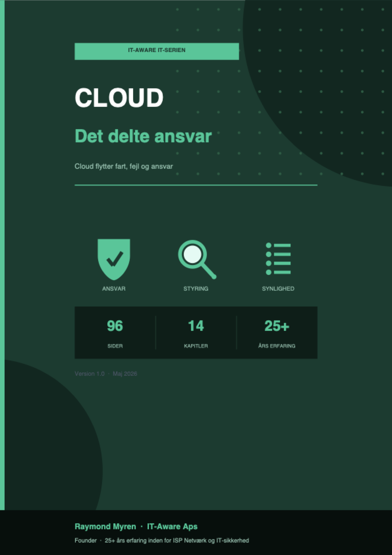Image resolution: width=392 pixels, height=555 pixels.
Task: Click the bulleted list icon above SYNLIGHED
Action: tap(278, 259)
